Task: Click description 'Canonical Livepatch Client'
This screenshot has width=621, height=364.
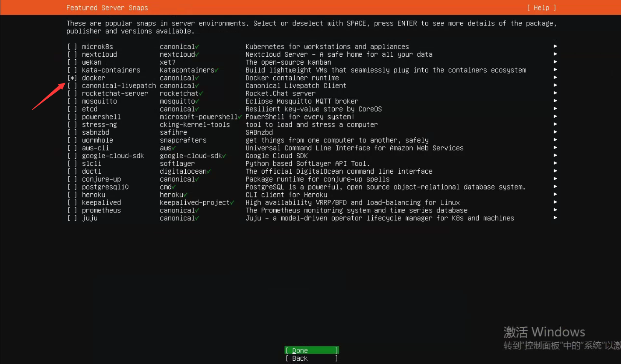Action: pos(296,86)
